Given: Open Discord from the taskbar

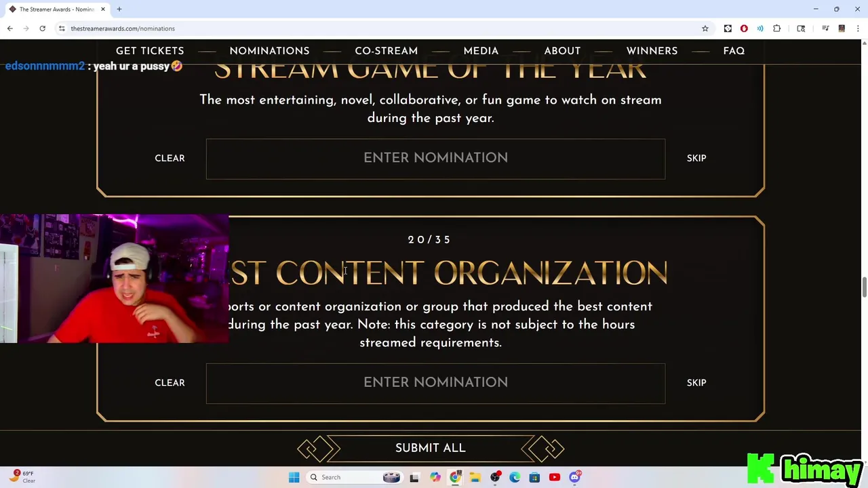Looking at the screenshot, I should pyautogui.click(x=574, y=477).
